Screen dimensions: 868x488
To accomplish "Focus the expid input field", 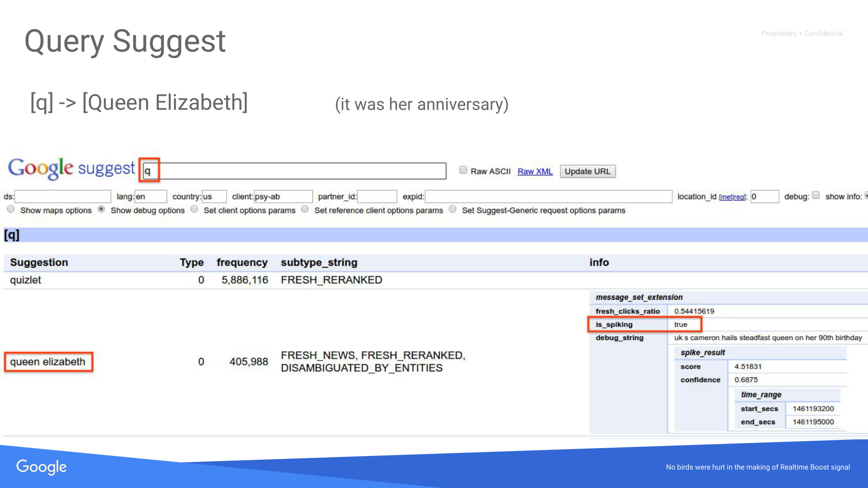I will point(549,197).
